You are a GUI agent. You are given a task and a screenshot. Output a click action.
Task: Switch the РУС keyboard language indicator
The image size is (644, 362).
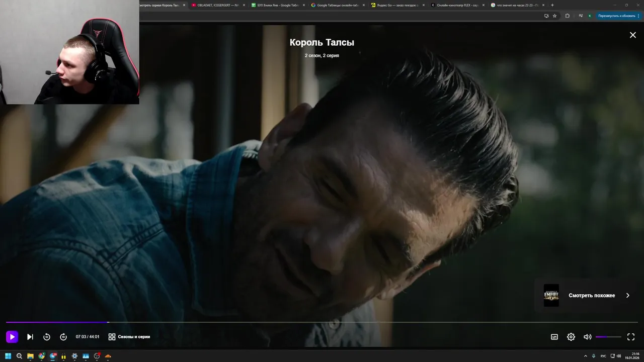603,356
